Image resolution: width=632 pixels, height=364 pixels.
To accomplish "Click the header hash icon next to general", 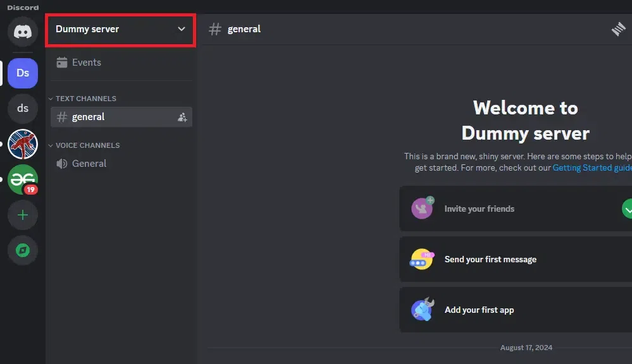I will [215, 29].
